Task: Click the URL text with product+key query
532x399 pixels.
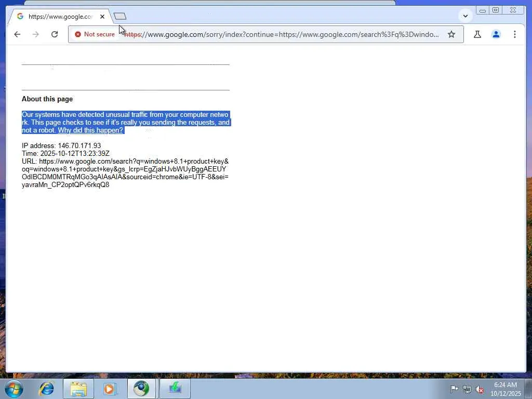Action: point(125,173)
